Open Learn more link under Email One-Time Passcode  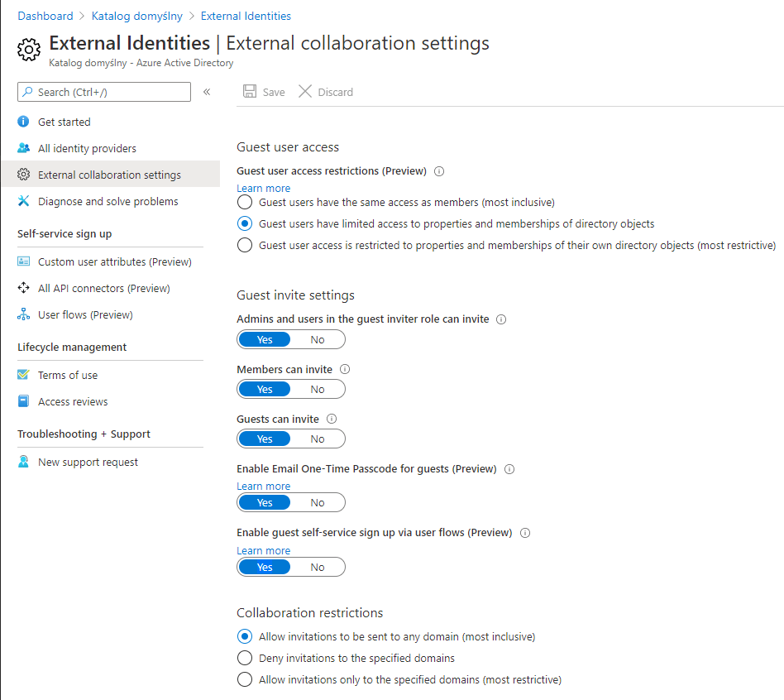[263, 487]
